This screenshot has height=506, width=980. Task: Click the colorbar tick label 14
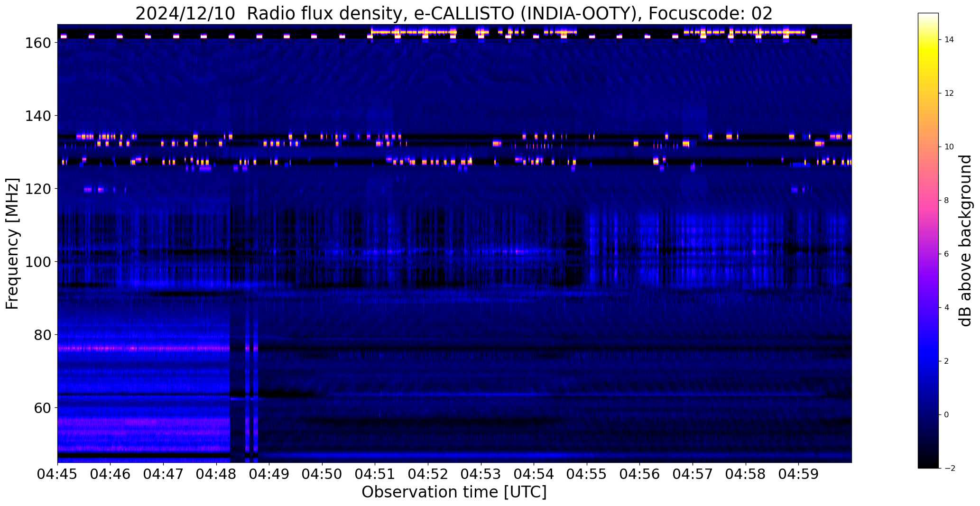pos(949,40)
